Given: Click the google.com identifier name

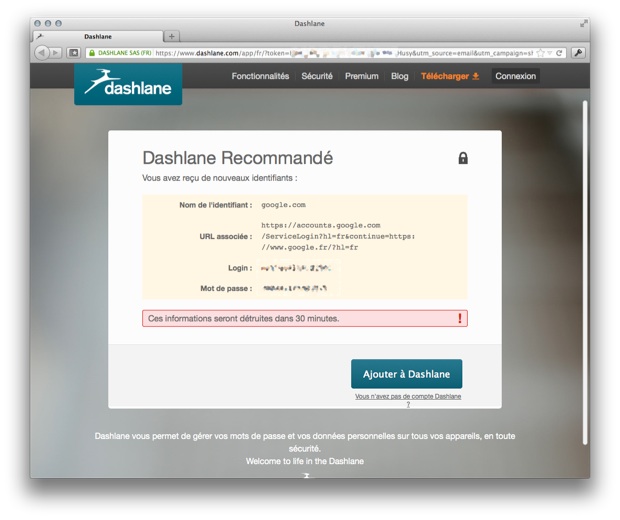Looking at the screenshot, I should [x=283, y=205].
